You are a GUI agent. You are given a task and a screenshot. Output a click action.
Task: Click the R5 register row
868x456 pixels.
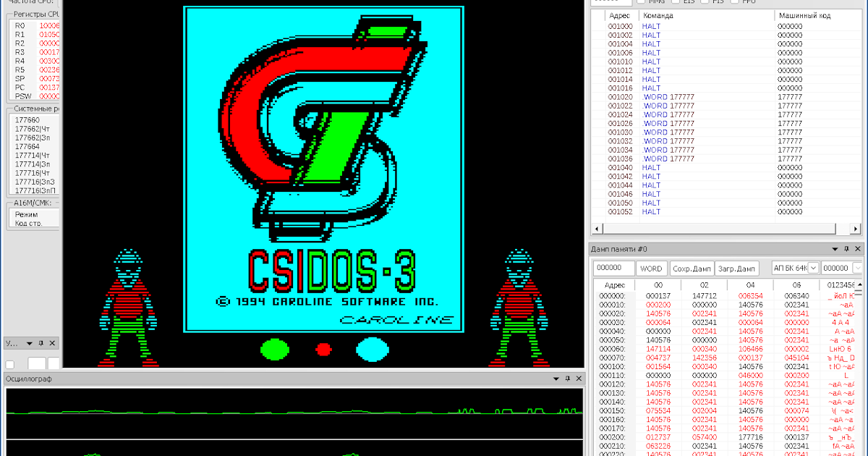click(36, 70)
